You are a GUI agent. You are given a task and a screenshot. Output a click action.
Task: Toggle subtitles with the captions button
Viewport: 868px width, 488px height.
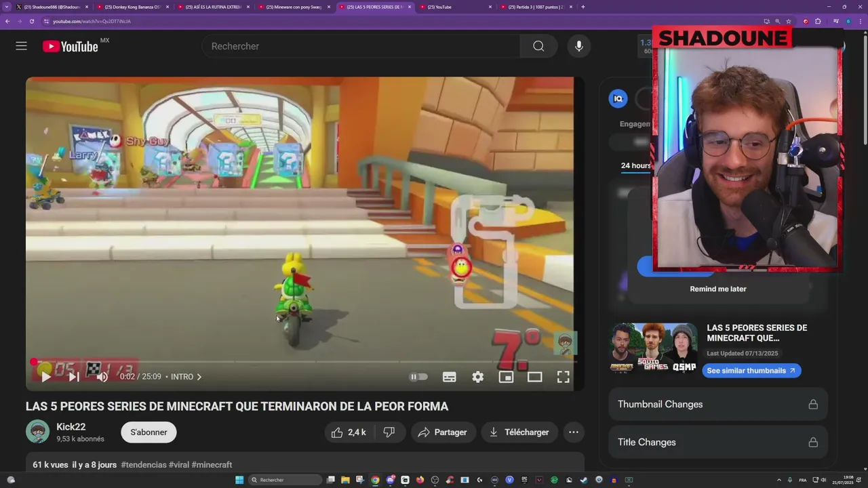(449, 377)
